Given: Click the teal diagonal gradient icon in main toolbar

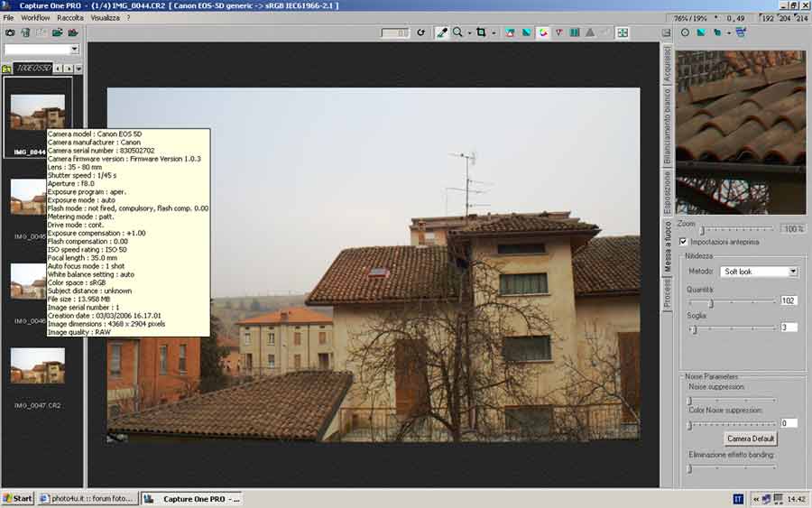Looking at the screenshot, I should (527, 32).
